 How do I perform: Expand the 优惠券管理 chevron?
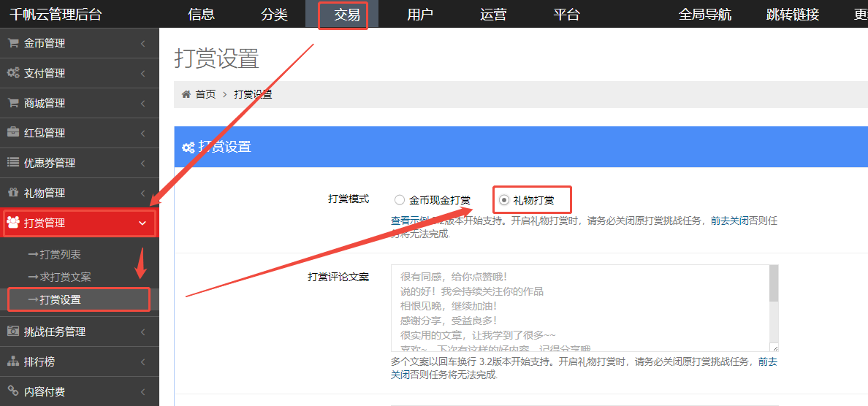click(142, 163)
